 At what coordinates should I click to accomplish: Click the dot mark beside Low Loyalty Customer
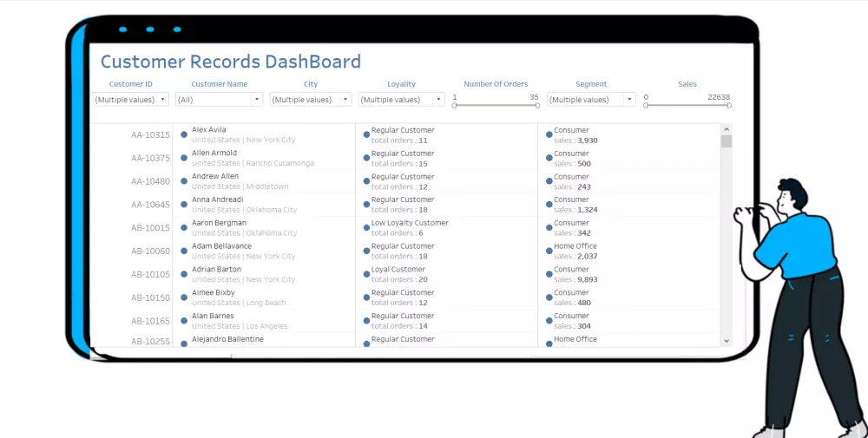366,227
